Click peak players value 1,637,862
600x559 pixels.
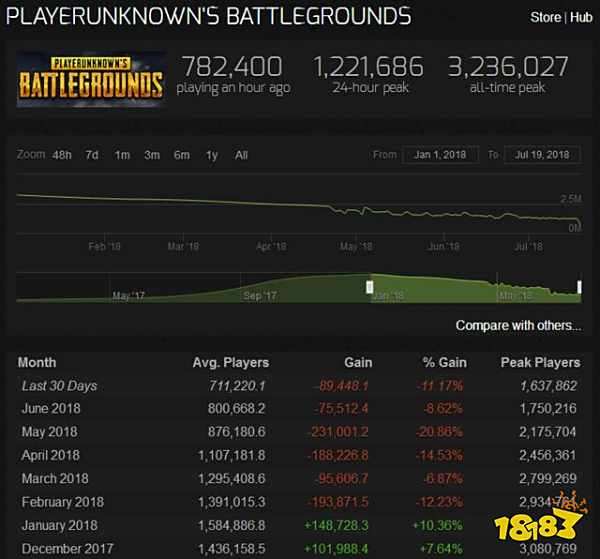click(548, 386)
